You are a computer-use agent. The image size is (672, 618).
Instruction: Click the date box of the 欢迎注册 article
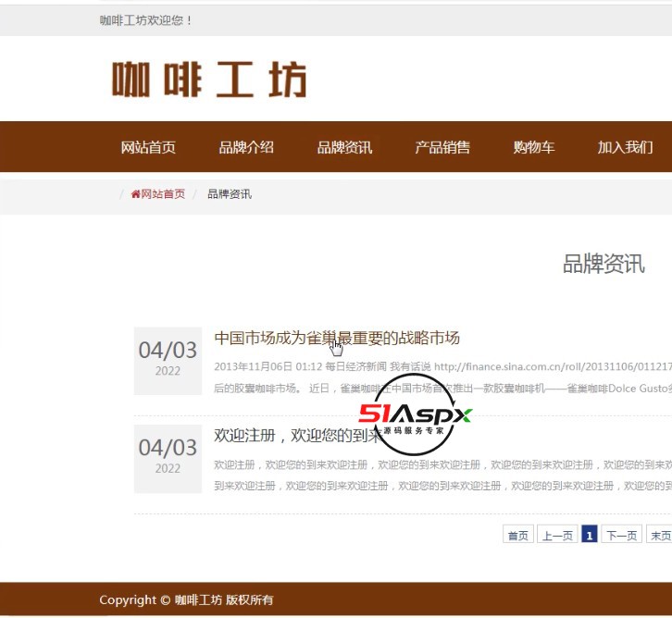(168, 457)
